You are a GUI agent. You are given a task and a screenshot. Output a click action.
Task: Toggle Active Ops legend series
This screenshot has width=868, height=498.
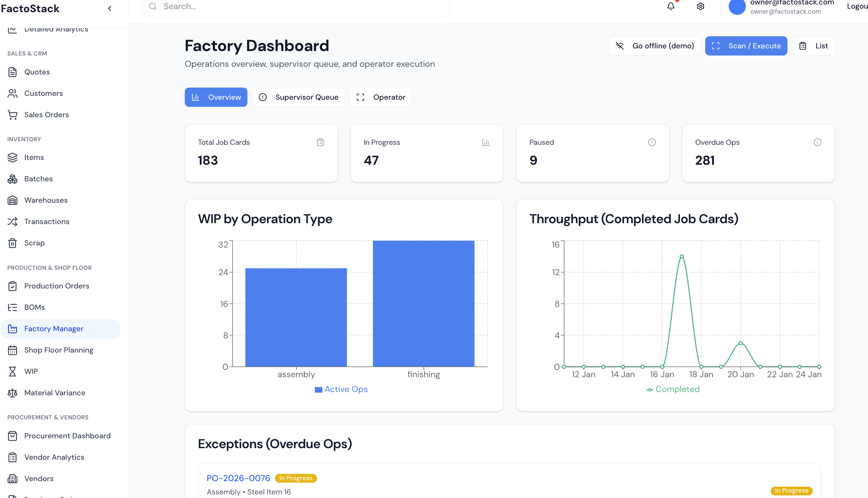tap(341, 389)
